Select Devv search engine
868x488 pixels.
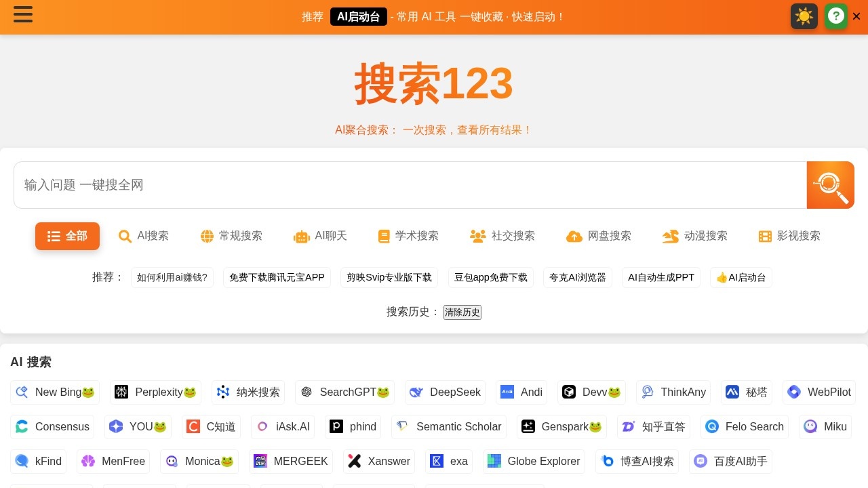591,392
